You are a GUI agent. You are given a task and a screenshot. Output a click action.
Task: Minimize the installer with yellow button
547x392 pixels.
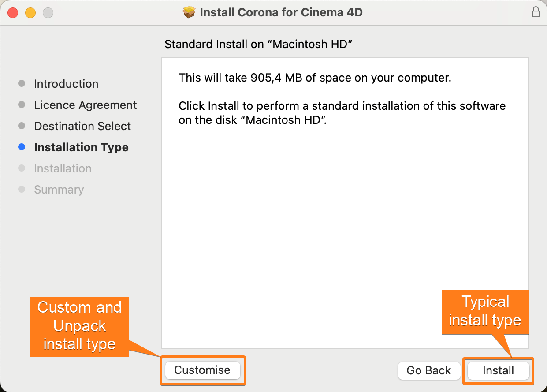coord(30,13)
